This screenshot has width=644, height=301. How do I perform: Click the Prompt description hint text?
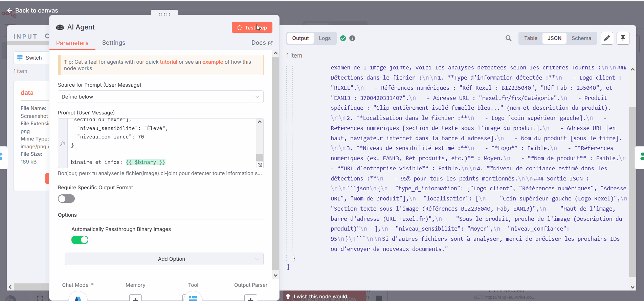point(160,173)
